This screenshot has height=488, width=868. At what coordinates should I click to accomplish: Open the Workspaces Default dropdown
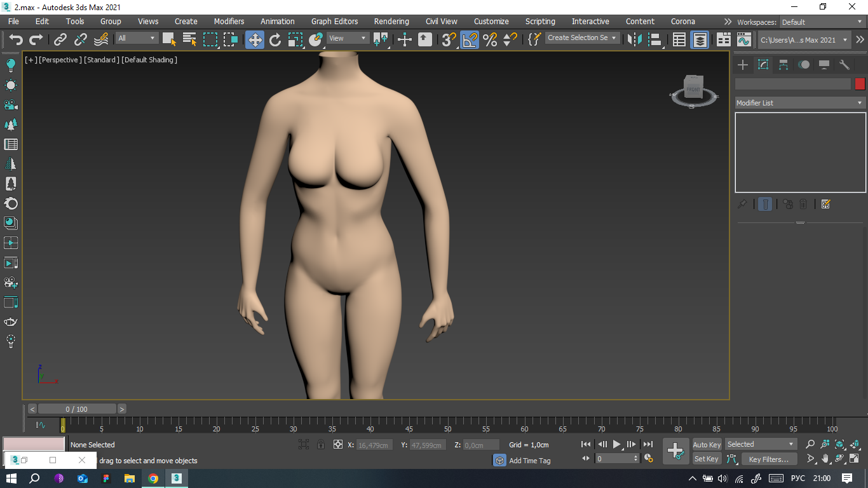tap(822, 22)
